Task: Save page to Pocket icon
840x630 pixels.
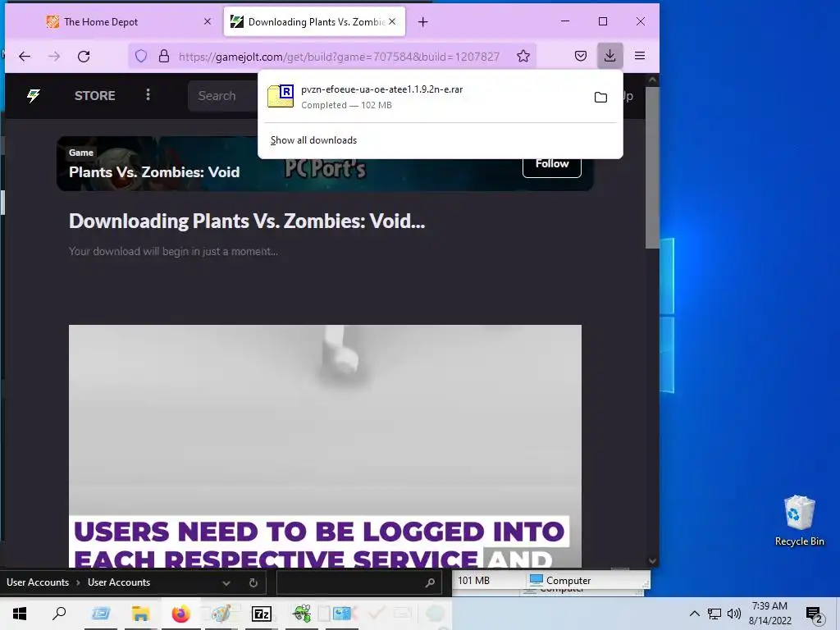Action: point(581,56)
